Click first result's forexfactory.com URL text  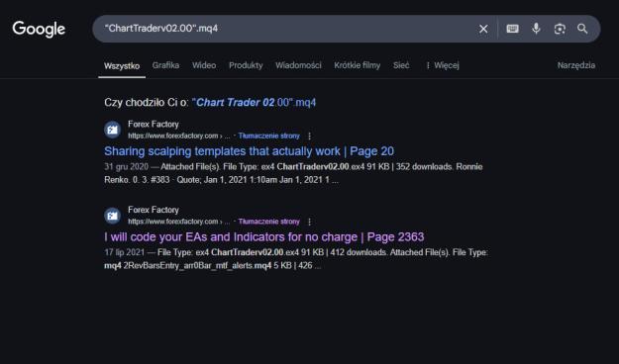[x=179, y=136]
